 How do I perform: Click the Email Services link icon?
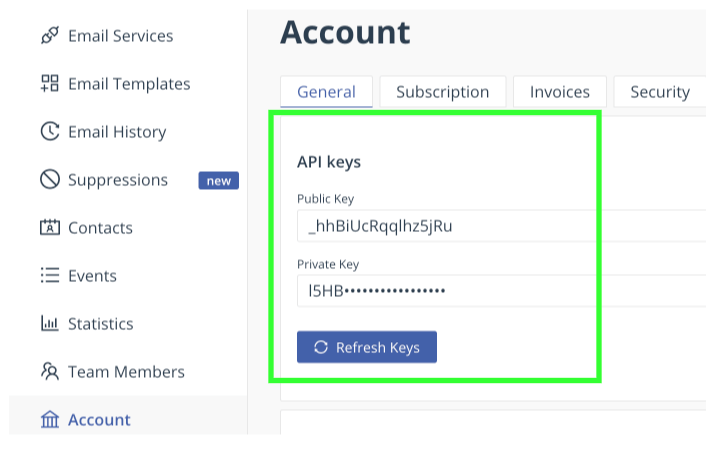pos(50,35)
